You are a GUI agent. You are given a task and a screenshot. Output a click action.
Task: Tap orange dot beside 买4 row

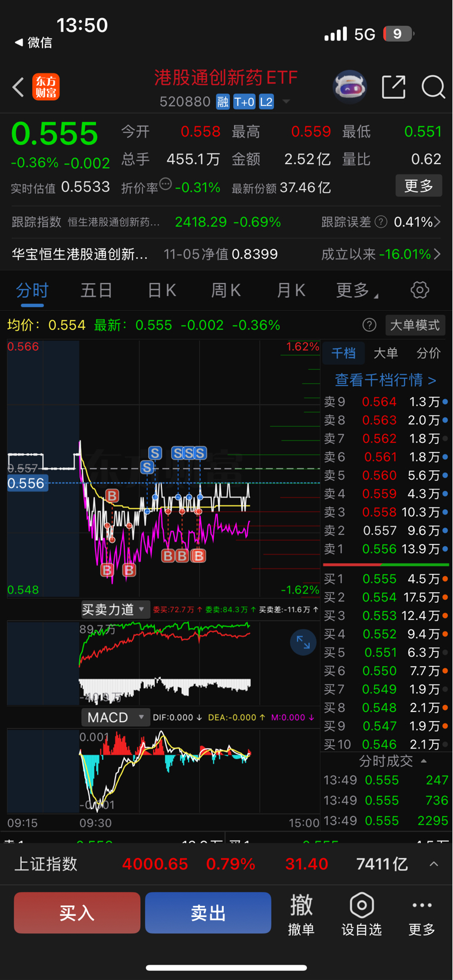(x=445, y=634)
